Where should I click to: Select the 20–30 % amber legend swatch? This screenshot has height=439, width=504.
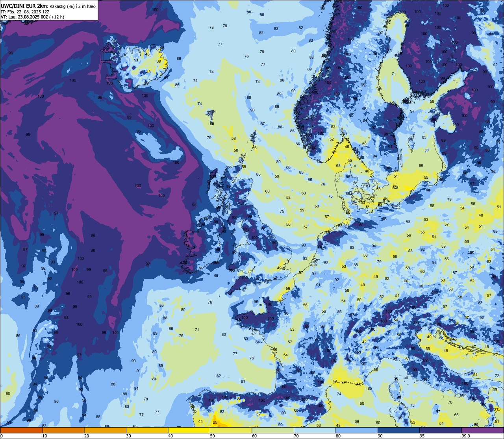(105, 430)
